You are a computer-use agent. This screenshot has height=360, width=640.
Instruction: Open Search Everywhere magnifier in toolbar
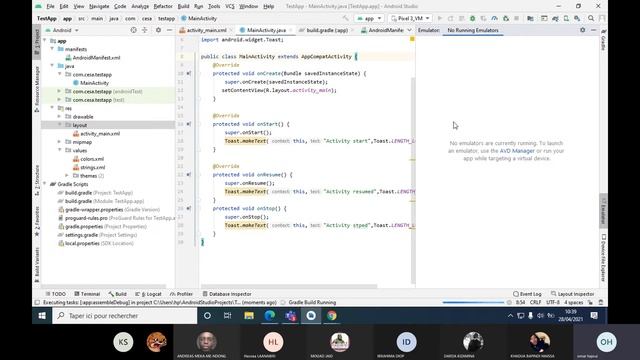(x=591, y=18)
